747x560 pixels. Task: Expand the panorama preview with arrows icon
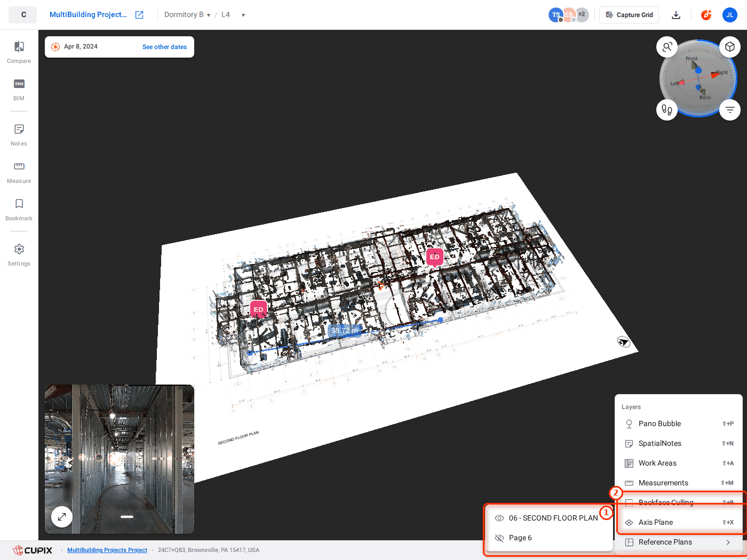click(62, 516)
